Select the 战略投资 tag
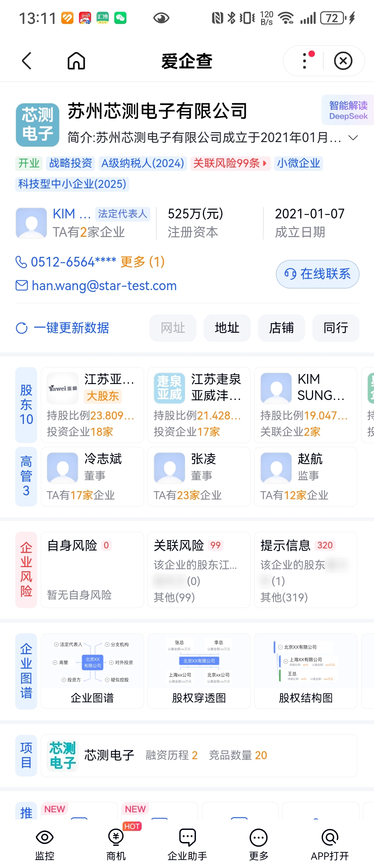Image resolution: width=374 pixels, height=868 pixels. [x=71, y=163]
